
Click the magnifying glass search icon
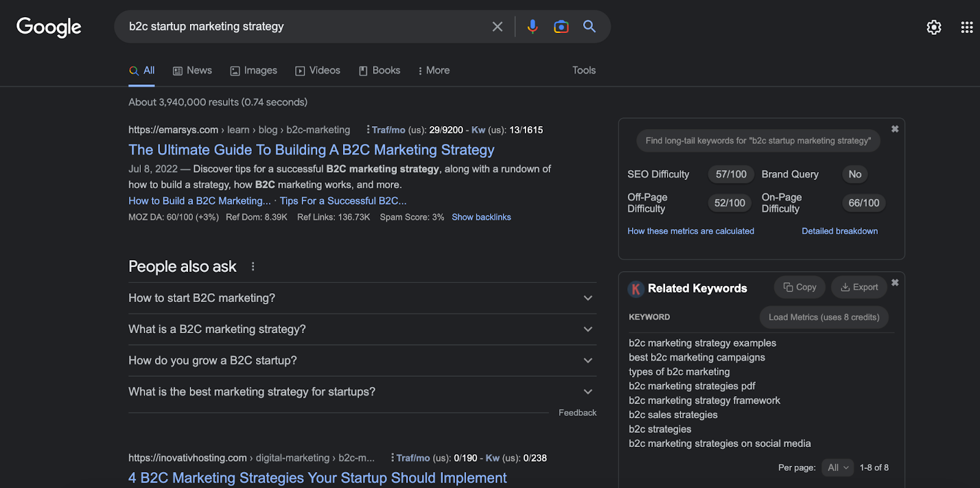589,26
